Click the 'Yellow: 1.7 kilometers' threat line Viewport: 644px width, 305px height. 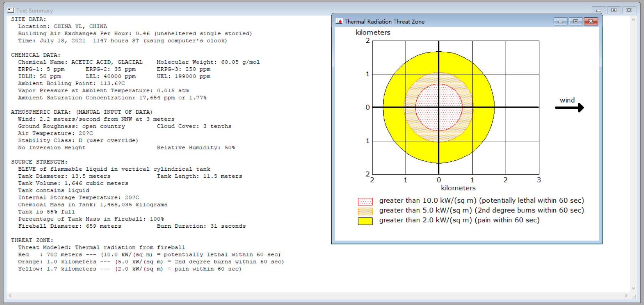tap(130, 269)
